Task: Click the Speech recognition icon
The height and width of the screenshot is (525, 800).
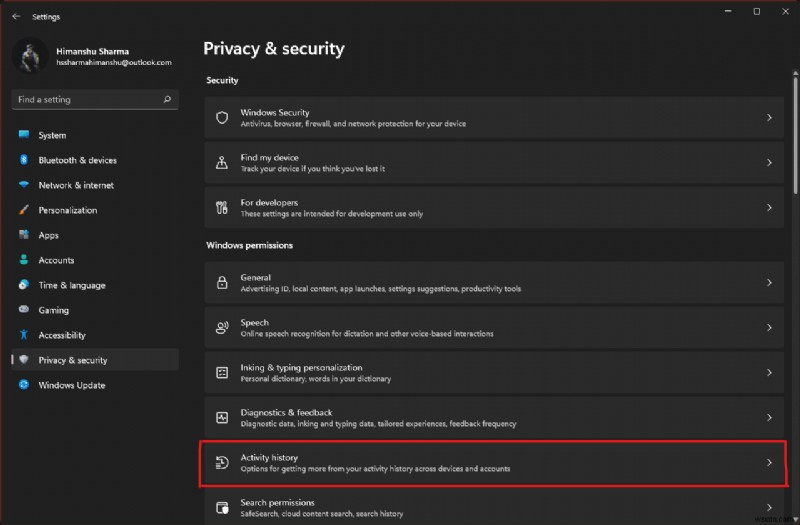Action: [x=222, y=328]
